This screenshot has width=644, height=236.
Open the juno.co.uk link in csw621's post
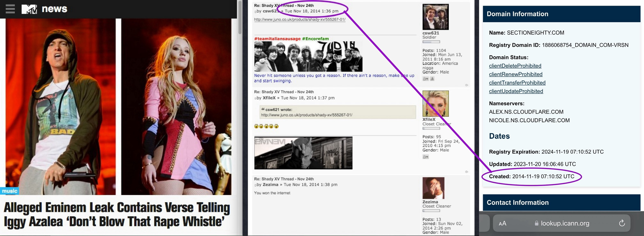click(x=300, y=19)
